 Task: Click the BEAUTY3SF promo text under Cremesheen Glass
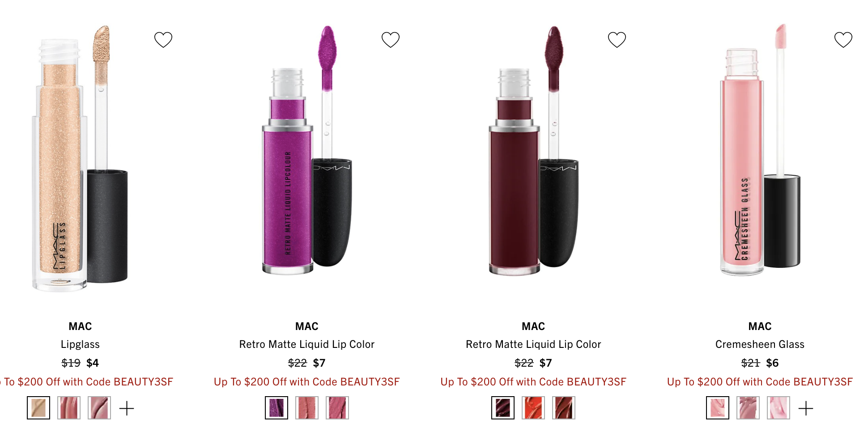pos(760,382)
